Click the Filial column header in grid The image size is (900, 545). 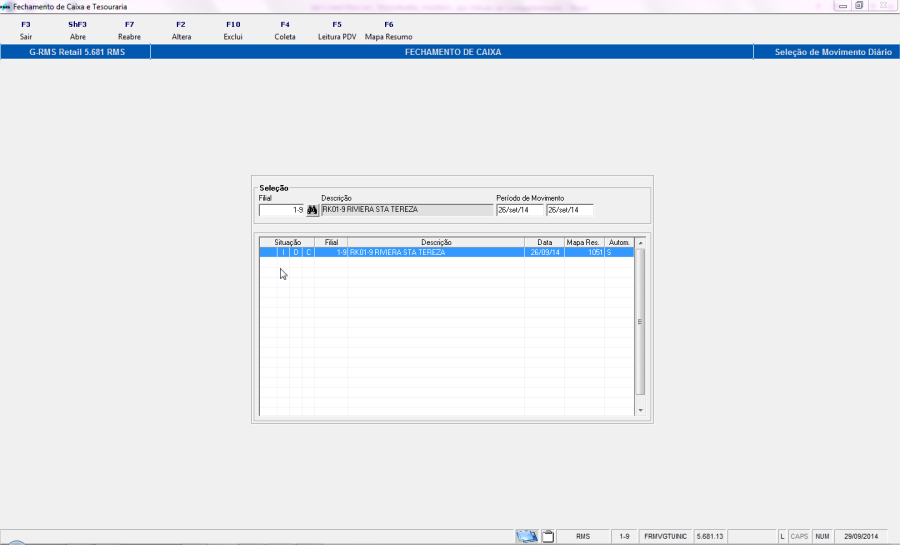click(x=331, y=243)
